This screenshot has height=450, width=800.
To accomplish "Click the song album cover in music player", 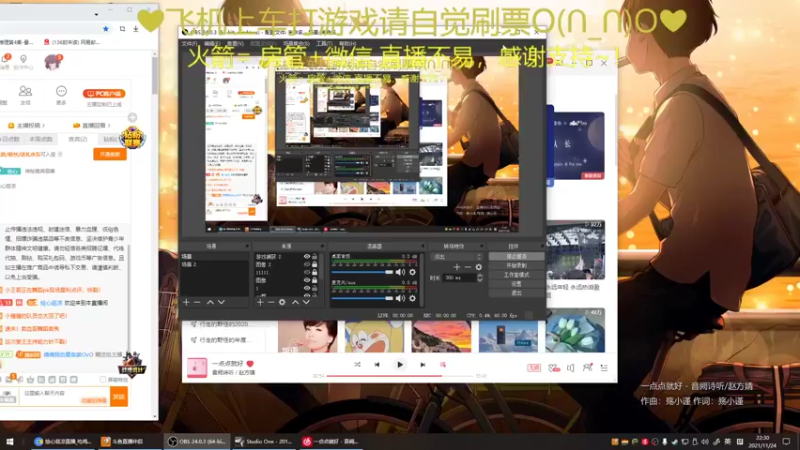I will tap(196, 367).
